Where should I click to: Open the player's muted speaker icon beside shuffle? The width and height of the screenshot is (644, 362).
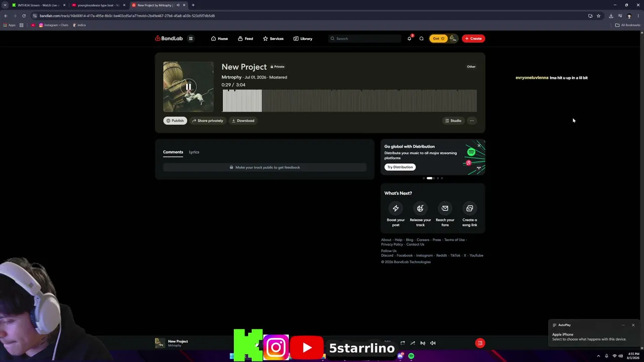point(423,343)
